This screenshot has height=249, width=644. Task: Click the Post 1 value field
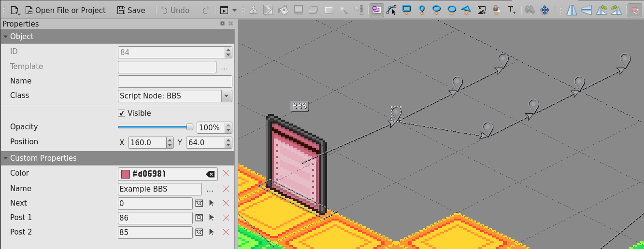(x=155, y=218)
